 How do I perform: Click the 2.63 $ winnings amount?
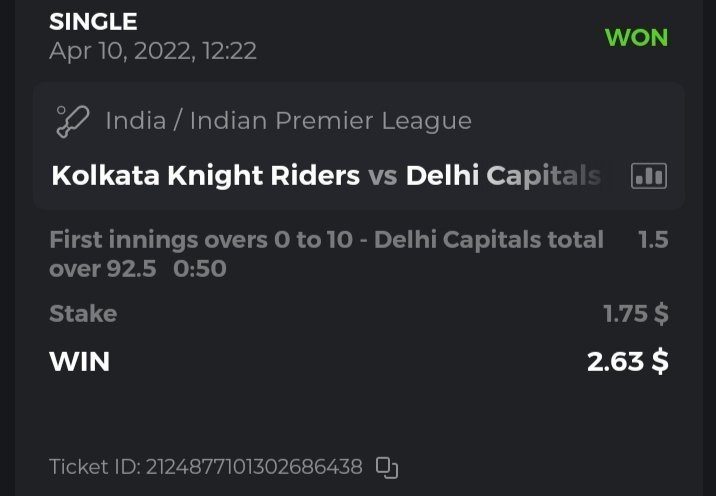(627, 361)
